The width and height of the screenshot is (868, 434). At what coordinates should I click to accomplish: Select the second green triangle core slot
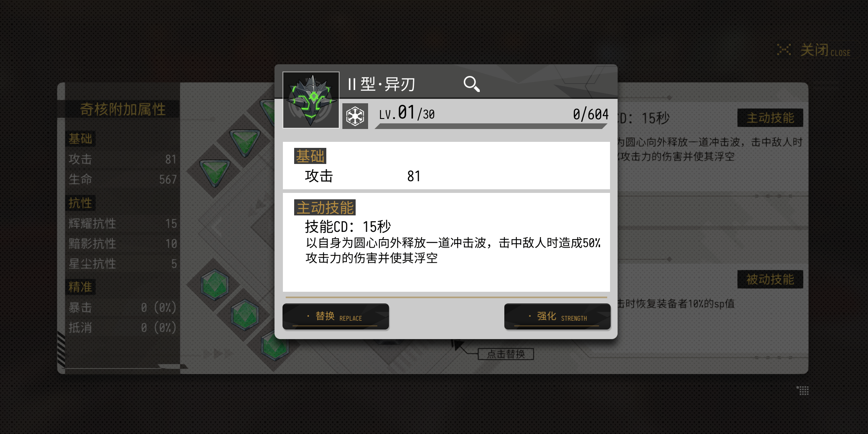click(x=245, y=142)
